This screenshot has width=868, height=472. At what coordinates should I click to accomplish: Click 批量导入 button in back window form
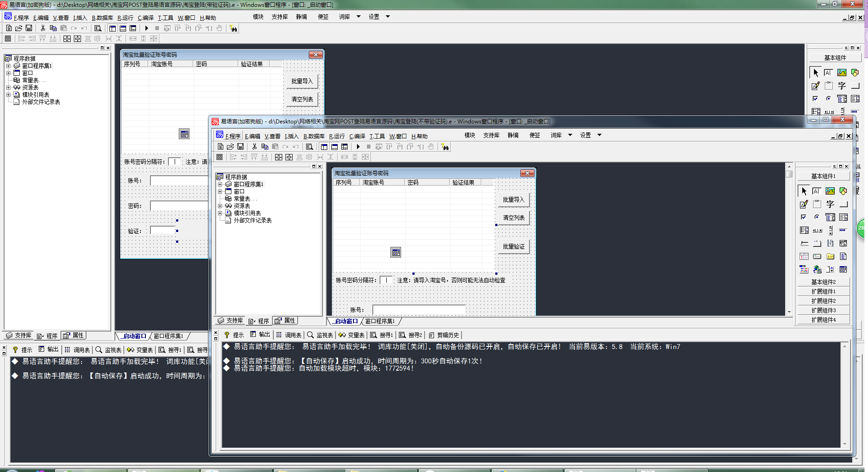[302, 81]
